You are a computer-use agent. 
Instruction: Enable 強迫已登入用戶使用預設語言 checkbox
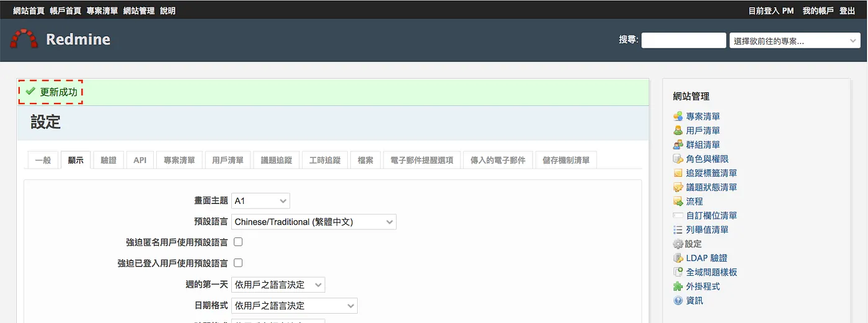238,263
